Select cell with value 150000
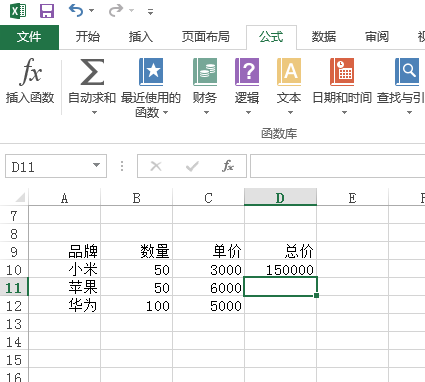This screenshot has height=382, width=425. tap(280, 270)
